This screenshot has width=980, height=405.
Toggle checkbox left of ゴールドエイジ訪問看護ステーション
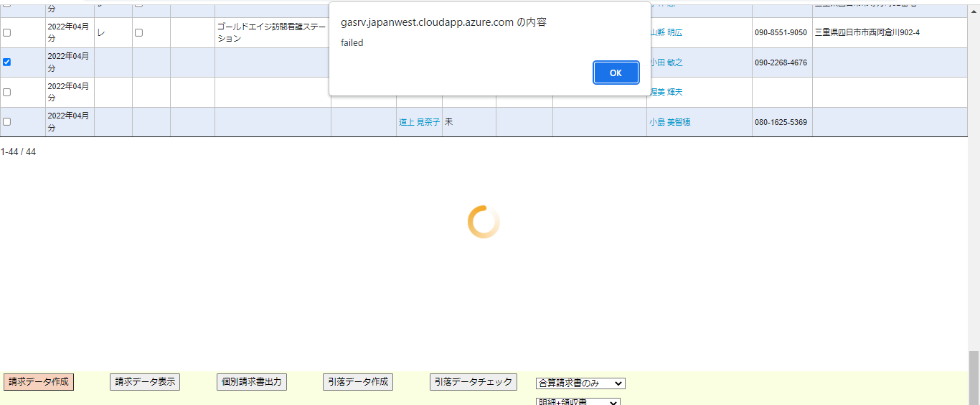pos(139,33)
